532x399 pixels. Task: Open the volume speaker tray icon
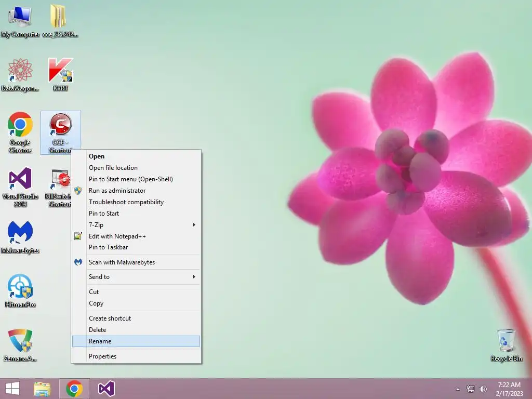click(x=483, y=389)
